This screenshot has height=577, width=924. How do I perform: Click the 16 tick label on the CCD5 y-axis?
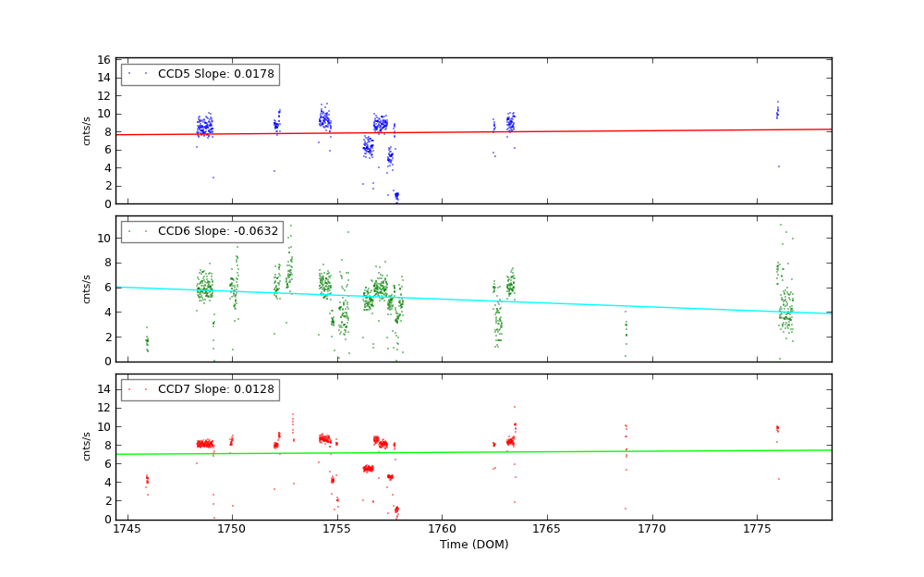104,59
